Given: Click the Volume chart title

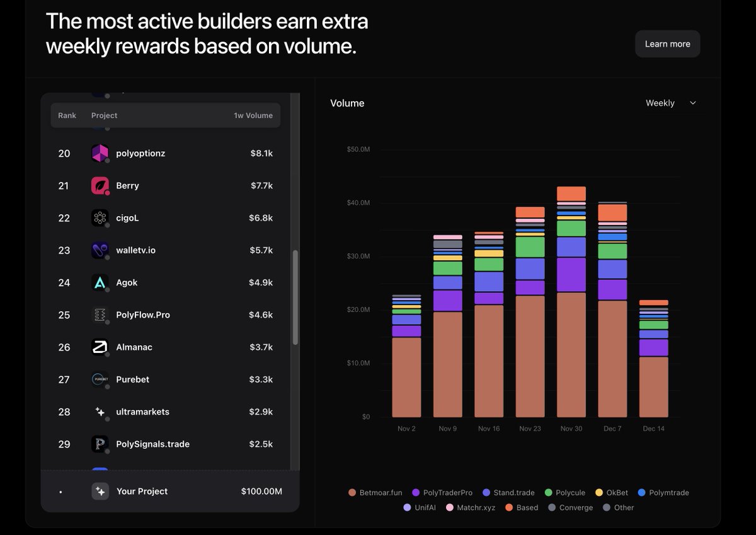Looking at the screenshot, I should pyautogui.click(x=347, y=103).
